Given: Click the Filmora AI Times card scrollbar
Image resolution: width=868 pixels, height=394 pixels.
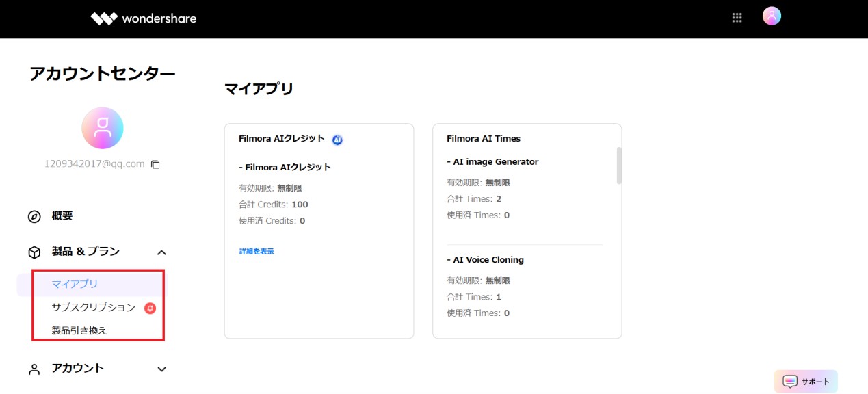Looking at the screenshot, I should [619, 165].
